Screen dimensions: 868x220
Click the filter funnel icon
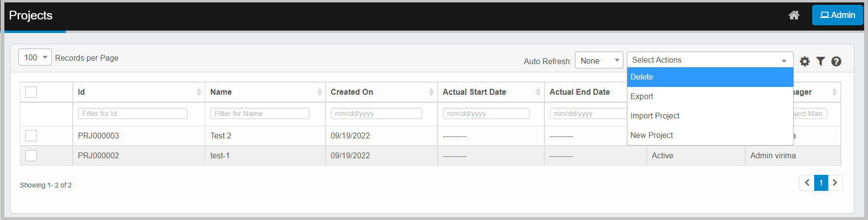pyautogui.click(x=820, y=61)
